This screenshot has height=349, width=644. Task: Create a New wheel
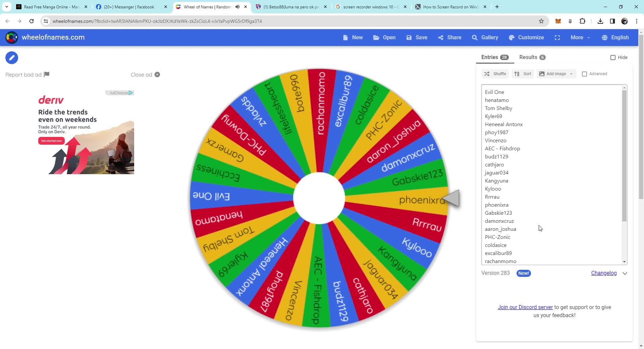click(x=353, y=37)
